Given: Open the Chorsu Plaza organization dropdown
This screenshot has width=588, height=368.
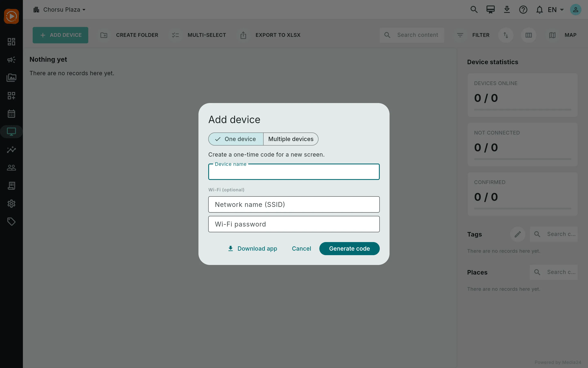Looking at the screenshot, I should click(x=60, y=10).
